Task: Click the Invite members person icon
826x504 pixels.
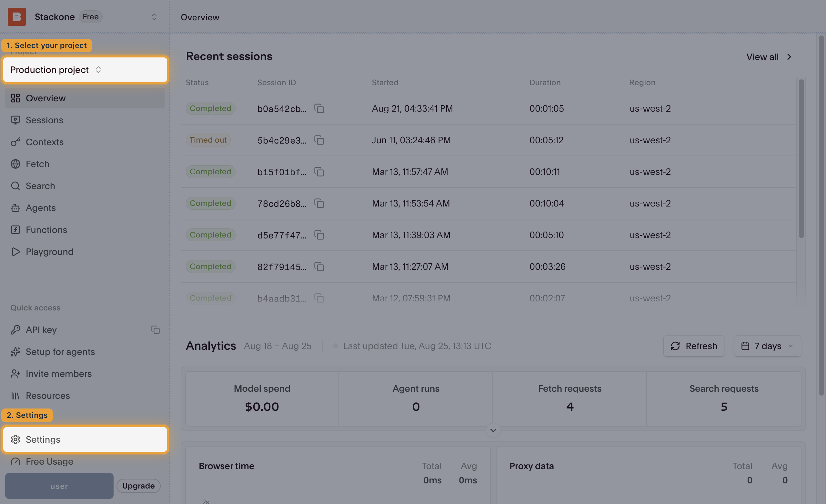Action: click(x=15, y=374)
